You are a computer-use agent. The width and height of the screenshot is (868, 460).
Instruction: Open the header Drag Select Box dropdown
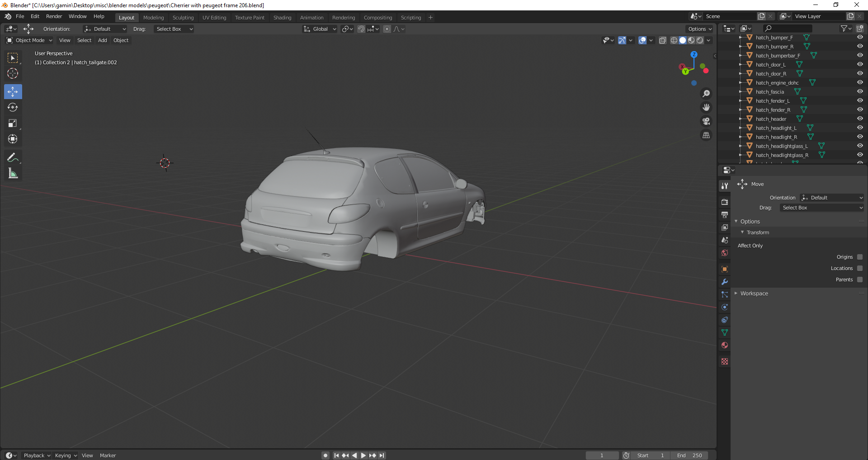point(174,29)
